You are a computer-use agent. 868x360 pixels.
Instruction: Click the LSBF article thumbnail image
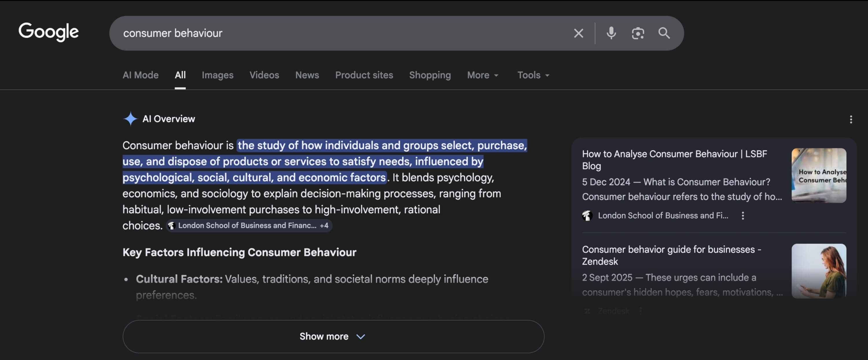point(819,175)
